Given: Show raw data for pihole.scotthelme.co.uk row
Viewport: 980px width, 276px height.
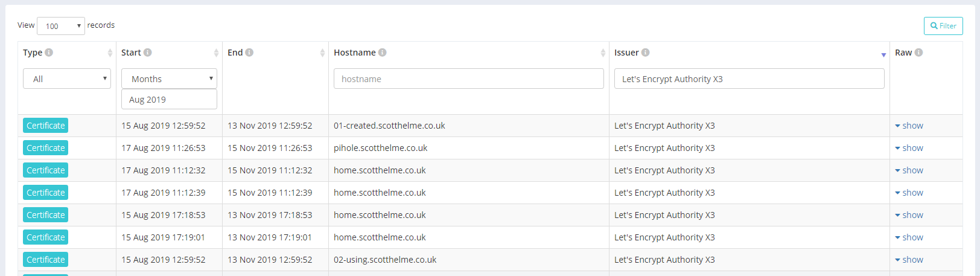Looking at the screenshot, I should point(909,148).
